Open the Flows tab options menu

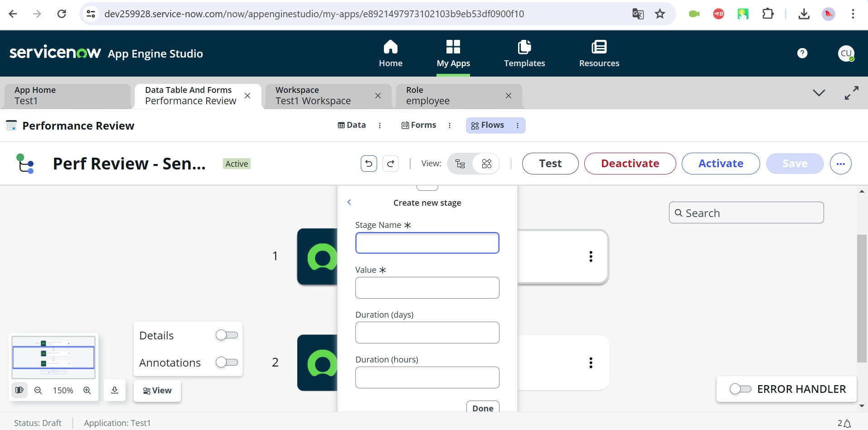518,126
